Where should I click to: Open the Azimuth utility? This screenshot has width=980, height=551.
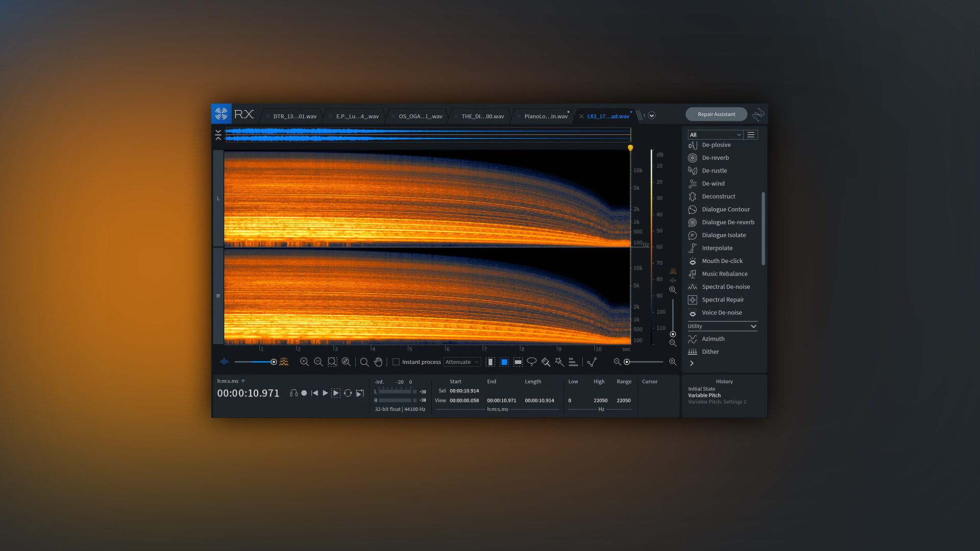713,338
